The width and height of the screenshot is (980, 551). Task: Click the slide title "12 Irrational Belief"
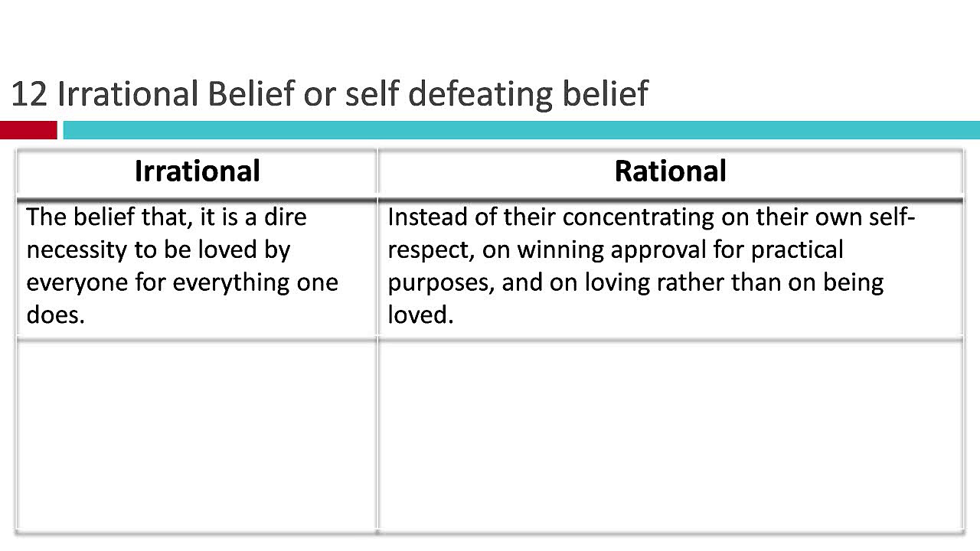(329, 94)
